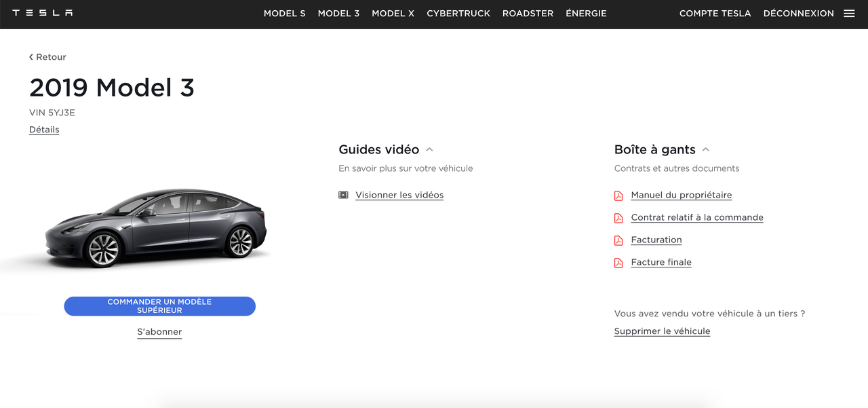
Task: Click Supprimer le véhicule link
Action: tap(662, 331)
